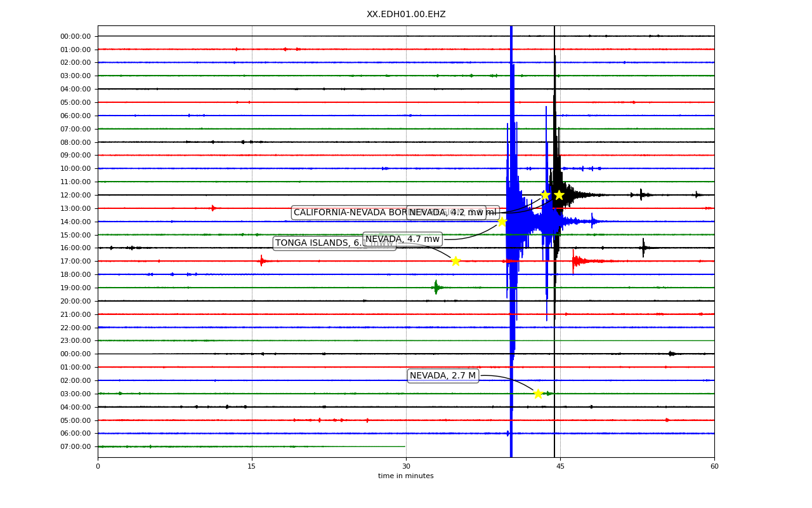
Task: Select the yellow star on the 17:00:00 trace
Action: 455,261
